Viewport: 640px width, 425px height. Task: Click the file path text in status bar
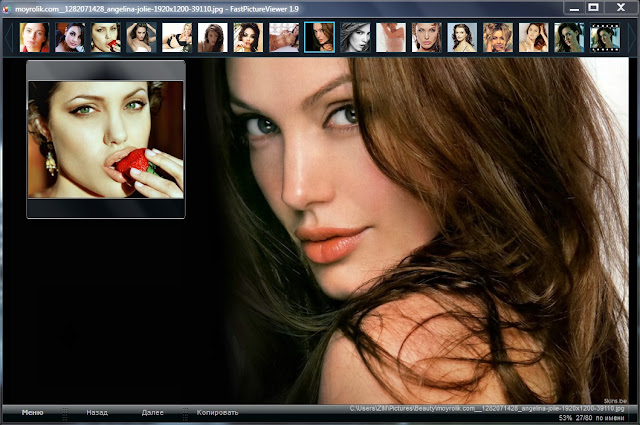pyautogui.click(x=487, y=408)
